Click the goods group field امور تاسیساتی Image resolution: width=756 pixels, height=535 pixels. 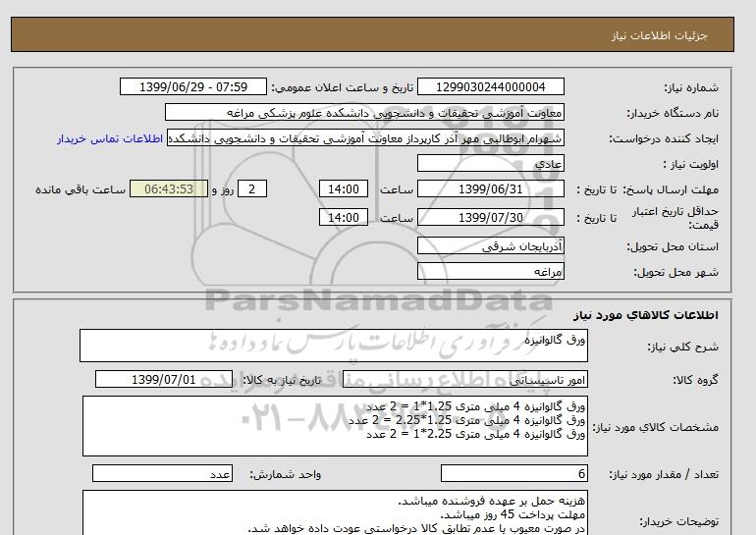(464, 379)
